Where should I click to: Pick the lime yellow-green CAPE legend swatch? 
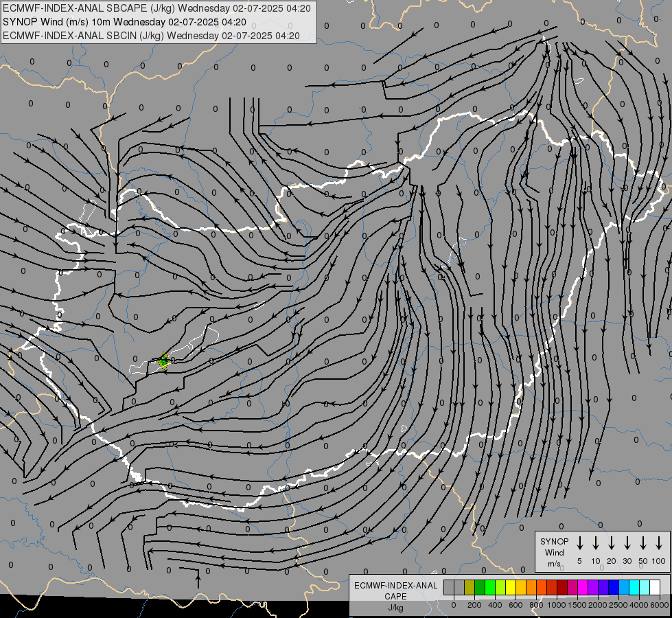click(x=500, y=588)
